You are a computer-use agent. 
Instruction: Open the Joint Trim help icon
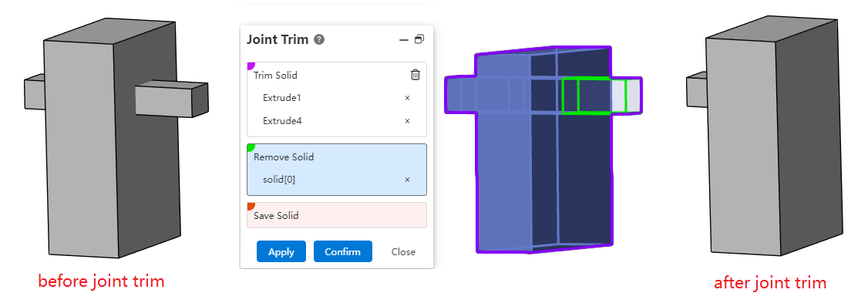[x=319, y=40]
